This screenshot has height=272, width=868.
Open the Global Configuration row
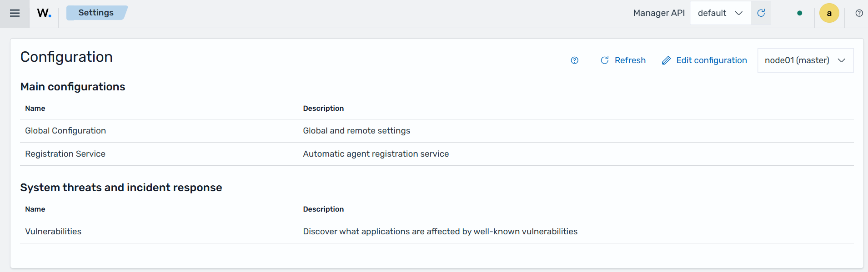coord(437,131)
